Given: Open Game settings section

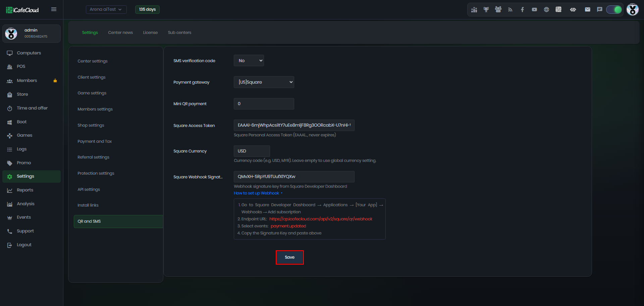Looking at the screenshot, I should point(92,93).
